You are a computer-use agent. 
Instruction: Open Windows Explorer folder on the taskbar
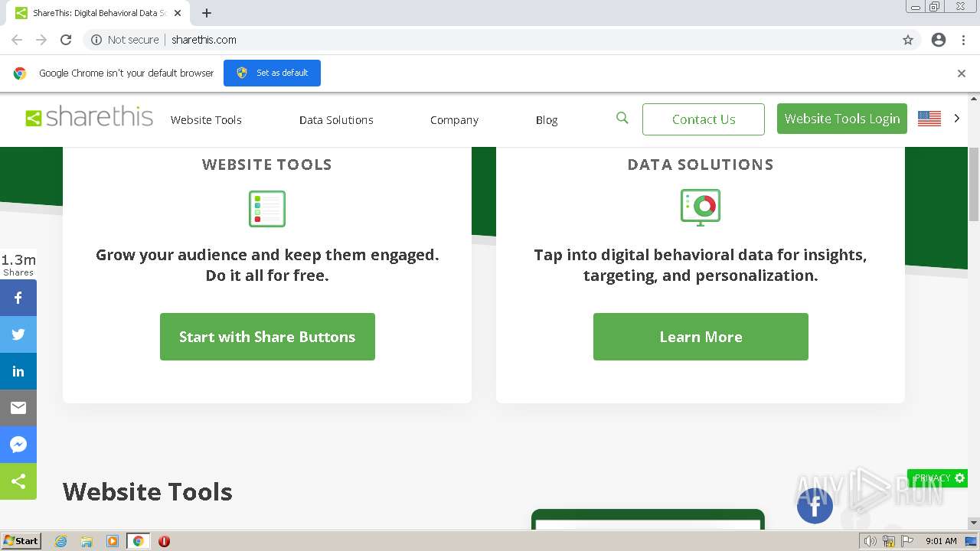click(x=87, y=541)
